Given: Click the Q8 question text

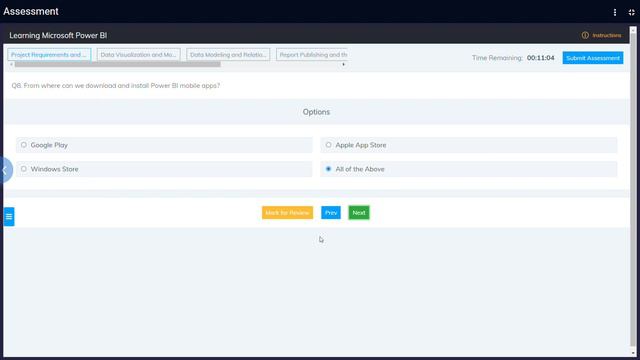Looking at the screenshot, I should (x=116, y=86).
